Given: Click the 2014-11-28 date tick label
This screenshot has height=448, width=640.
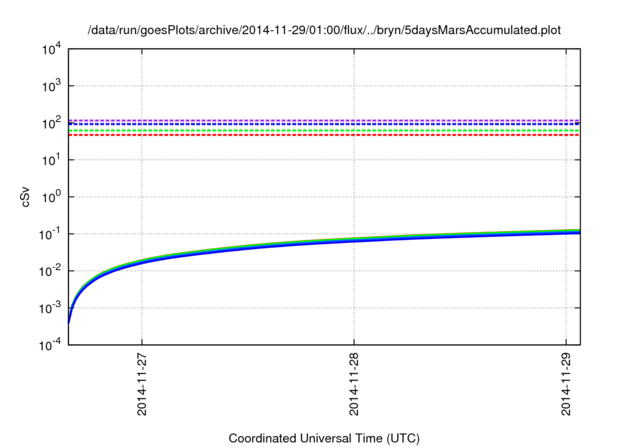Looking at the screenshot, I should pos(354,384).
